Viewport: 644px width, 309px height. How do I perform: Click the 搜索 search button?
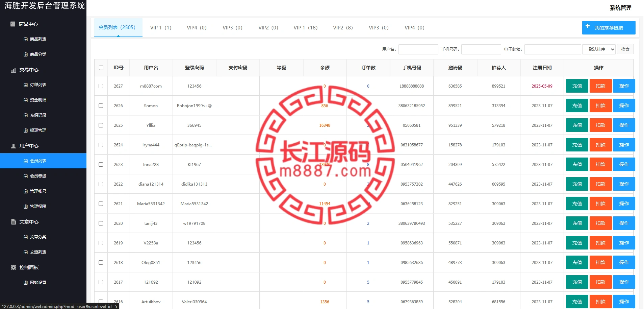point(625,49)
